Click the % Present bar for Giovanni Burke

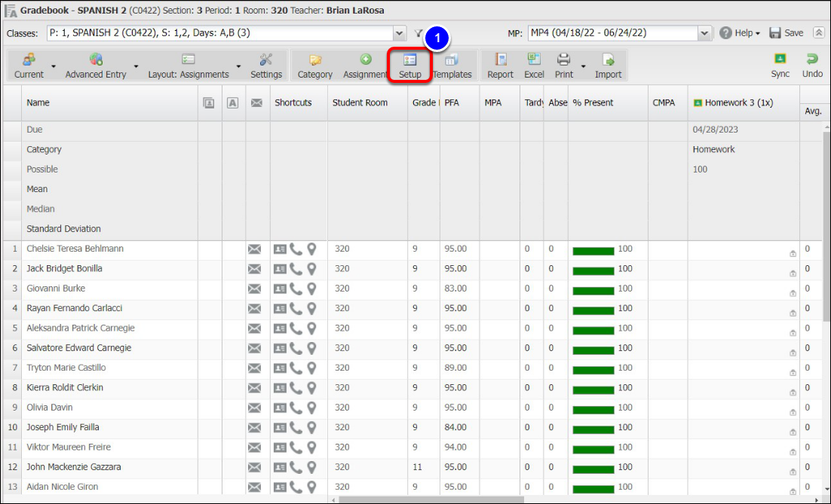point(593,291)
